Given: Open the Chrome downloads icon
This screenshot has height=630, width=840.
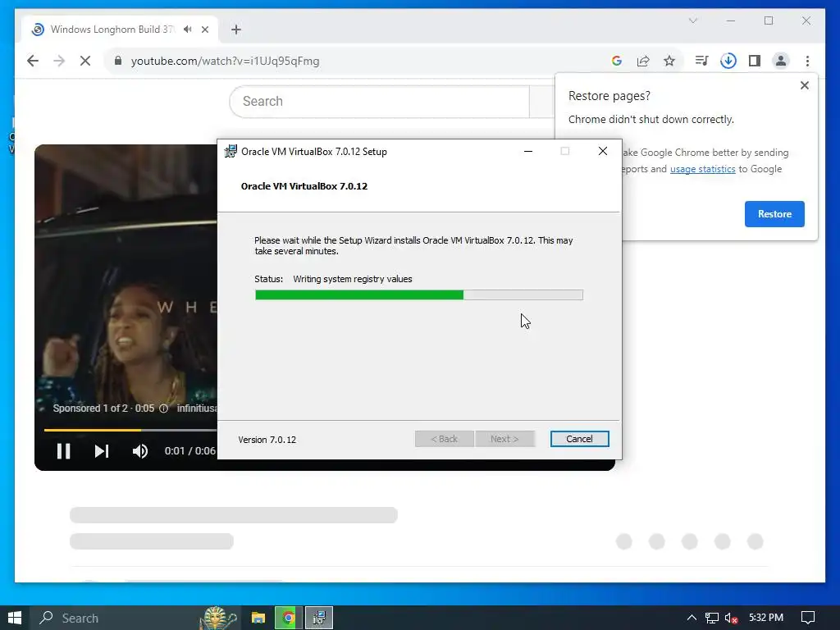Looking at the screenshot, I should [728, 61].
